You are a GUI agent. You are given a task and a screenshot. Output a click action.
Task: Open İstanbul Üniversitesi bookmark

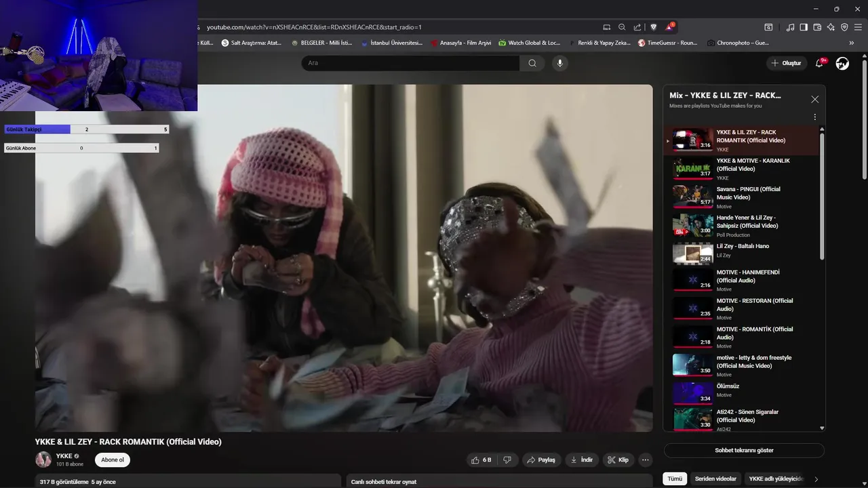click(391, 43)
